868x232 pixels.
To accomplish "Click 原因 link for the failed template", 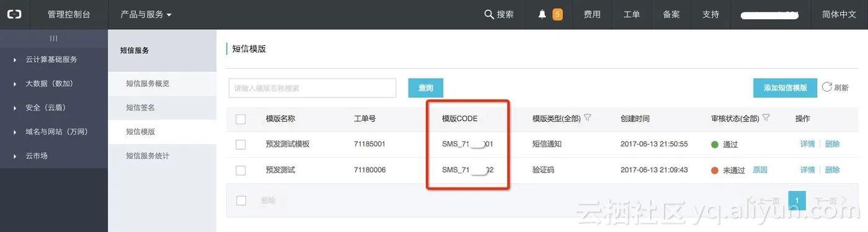I will point(760,170).
